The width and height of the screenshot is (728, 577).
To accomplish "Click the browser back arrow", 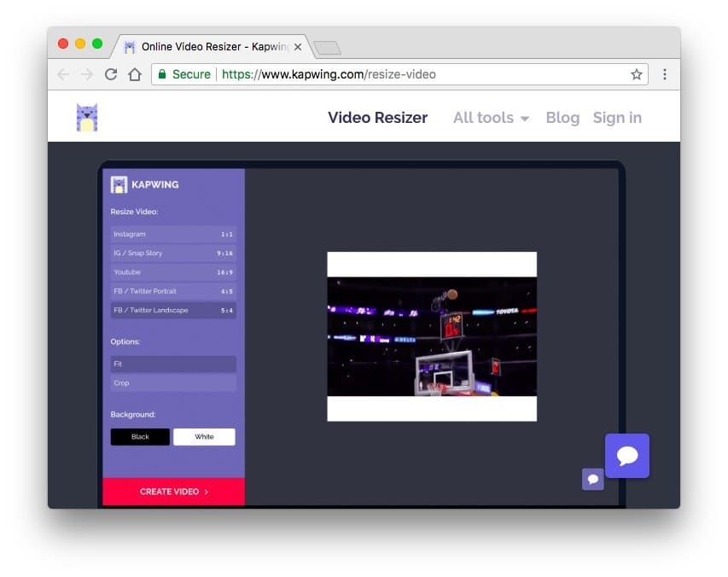I will click(x=62, y=74).
